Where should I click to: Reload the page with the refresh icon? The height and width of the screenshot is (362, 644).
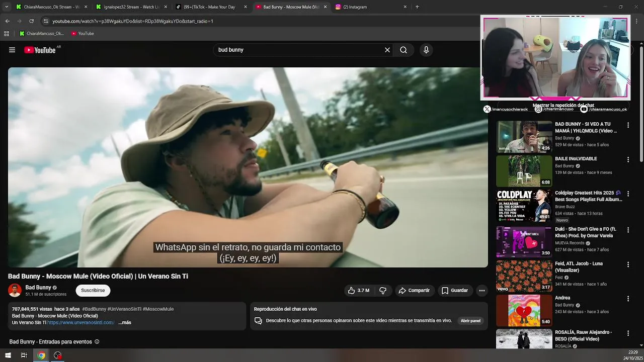[x=31, y=21]
